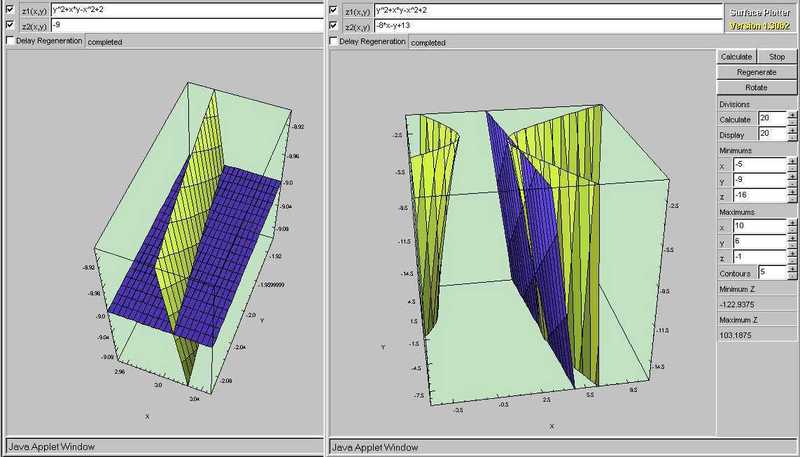Increase the Minimum X value
The width and height of the screenshot is (800, 457).
coord(793,160)
